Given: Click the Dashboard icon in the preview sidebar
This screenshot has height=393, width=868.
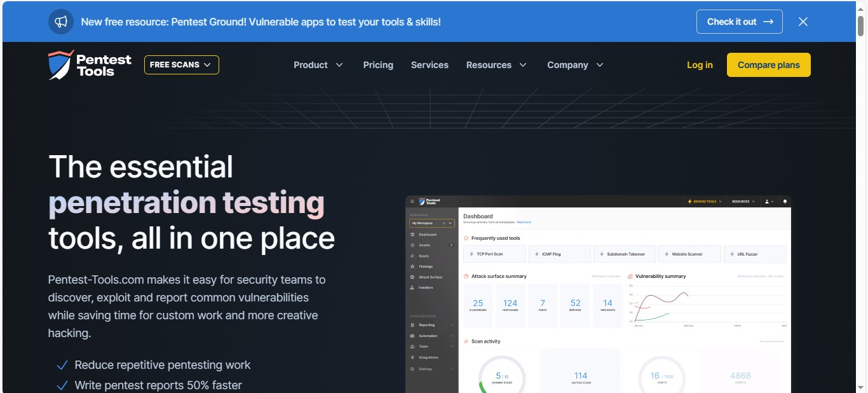Looking at the screenshot, I should click(x=412, y=235).
